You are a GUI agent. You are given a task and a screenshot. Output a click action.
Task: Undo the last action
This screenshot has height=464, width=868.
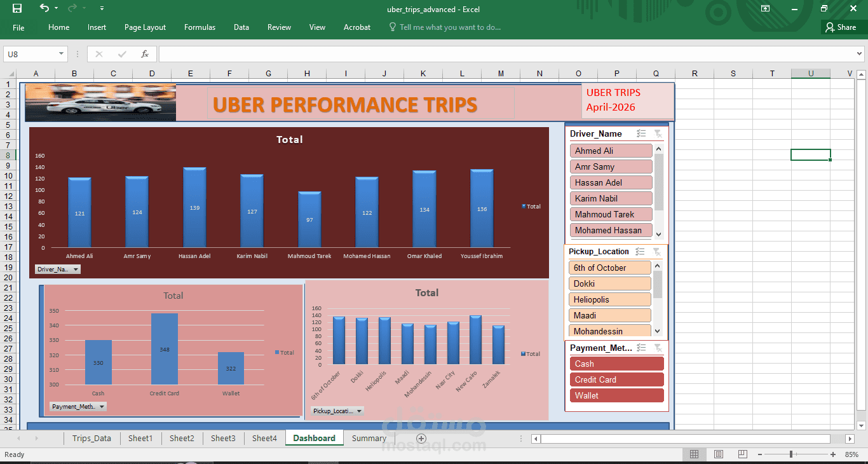[x=44, y=8]
